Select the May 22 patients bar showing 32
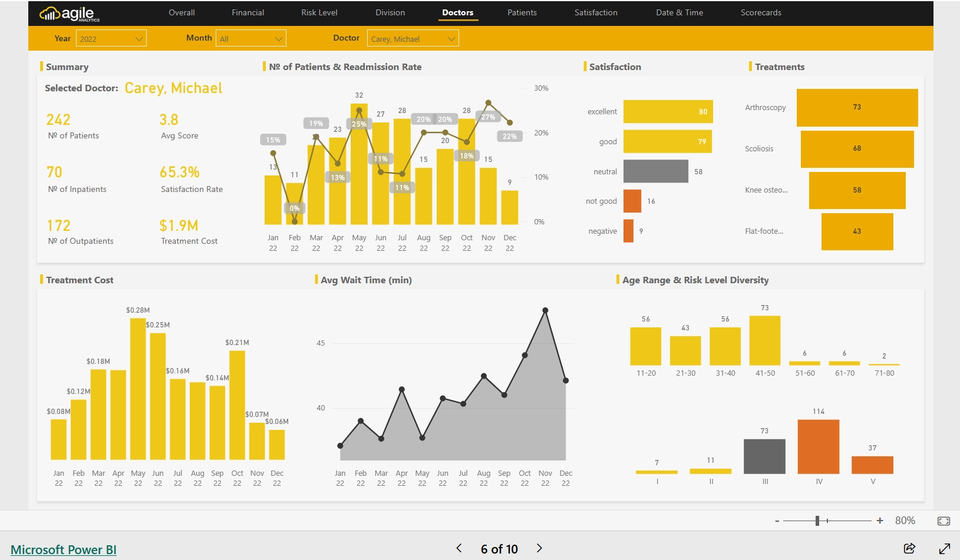960x560 pixels. (x=359, y=164)
